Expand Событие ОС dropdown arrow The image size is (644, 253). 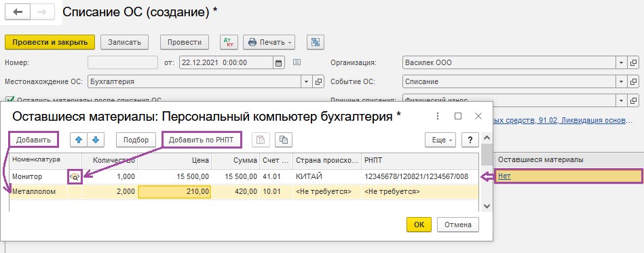click(x=621, y=81)
